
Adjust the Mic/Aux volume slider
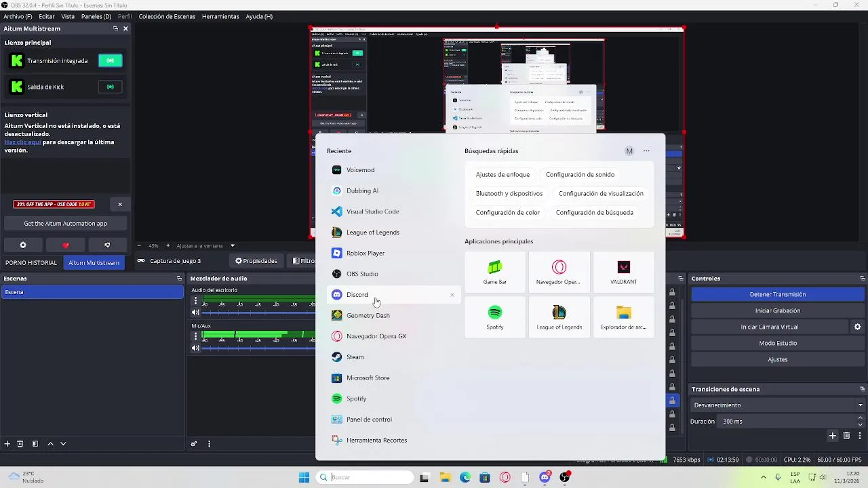[x=258, y=348]
